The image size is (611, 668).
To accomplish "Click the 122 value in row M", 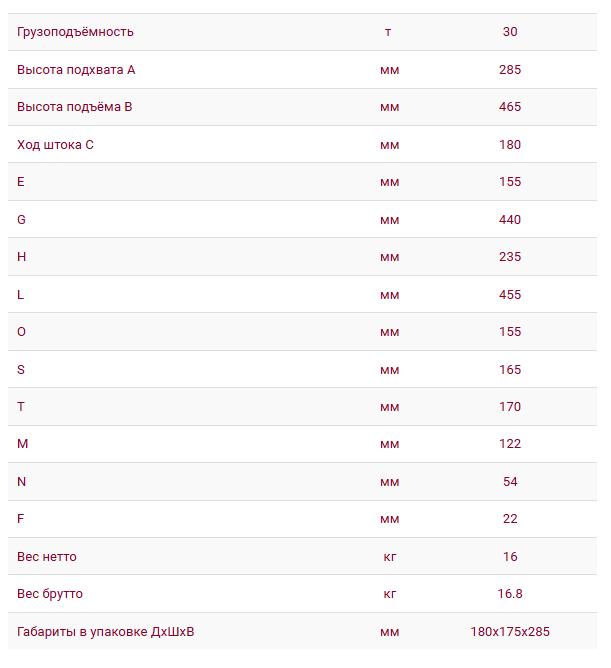I will click(x=510, y=444).
